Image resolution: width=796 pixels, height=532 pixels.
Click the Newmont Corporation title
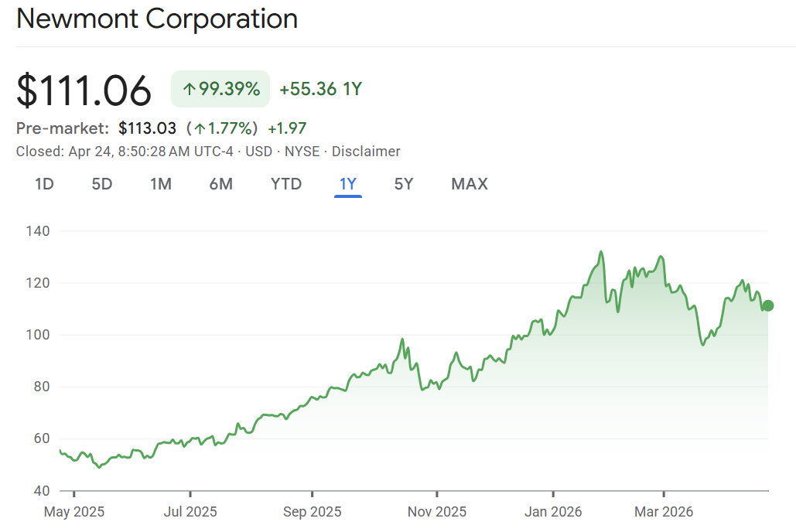click(157, 19)
